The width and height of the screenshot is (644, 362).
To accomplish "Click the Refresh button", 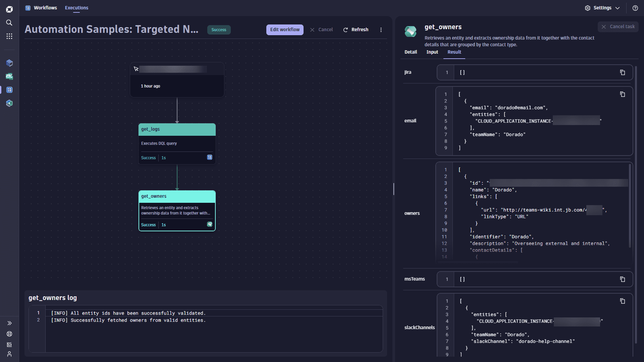I will (x=356, y=30).
